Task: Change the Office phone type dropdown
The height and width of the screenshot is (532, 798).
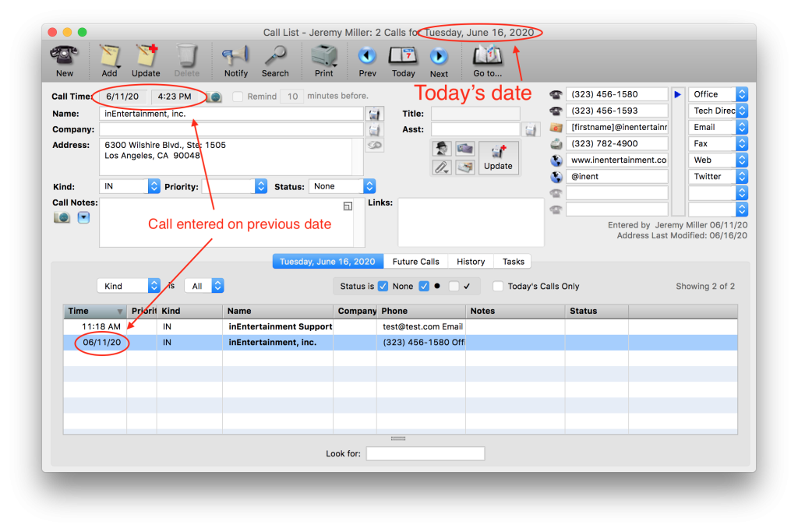Action: click(x=718, y=94)
